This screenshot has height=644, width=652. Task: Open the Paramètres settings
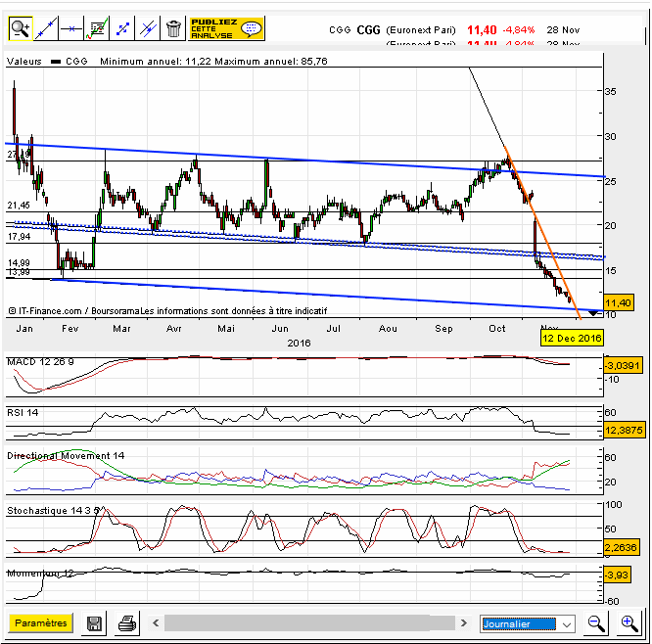[x=41, y=622]
